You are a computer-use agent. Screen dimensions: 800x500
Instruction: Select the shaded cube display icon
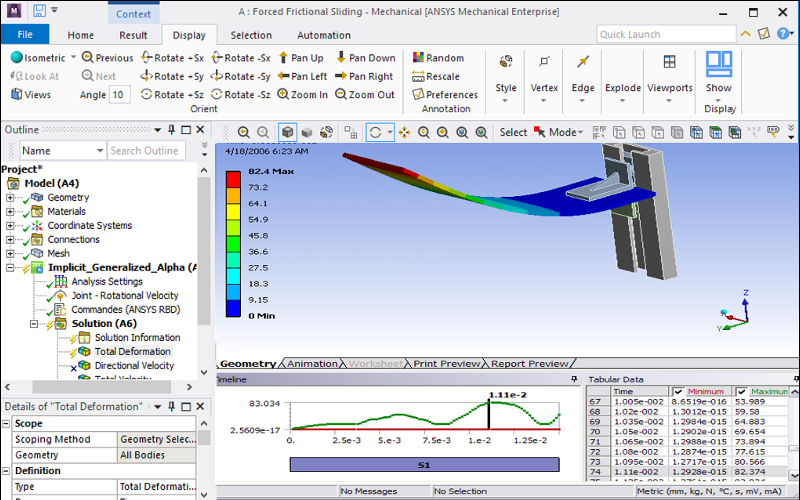287,133
